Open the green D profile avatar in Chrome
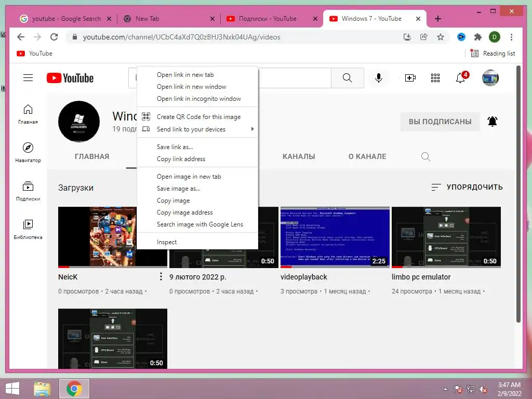Viewport: 532px width, 399px height. pos(495,37)
